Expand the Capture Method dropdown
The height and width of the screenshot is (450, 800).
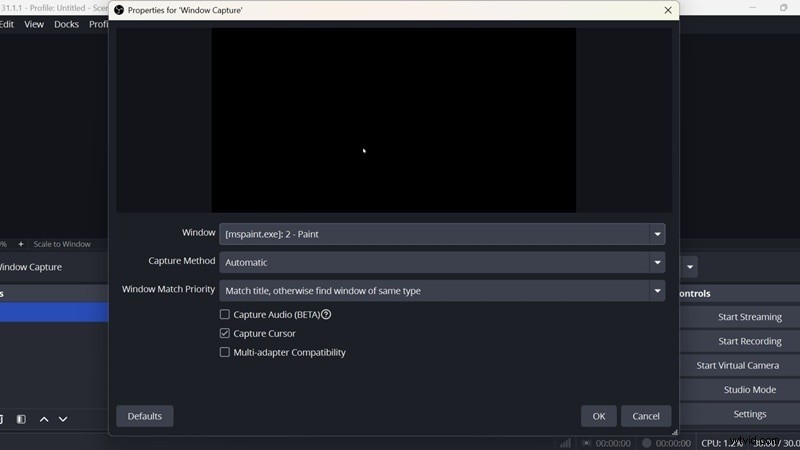pos(441,262)
